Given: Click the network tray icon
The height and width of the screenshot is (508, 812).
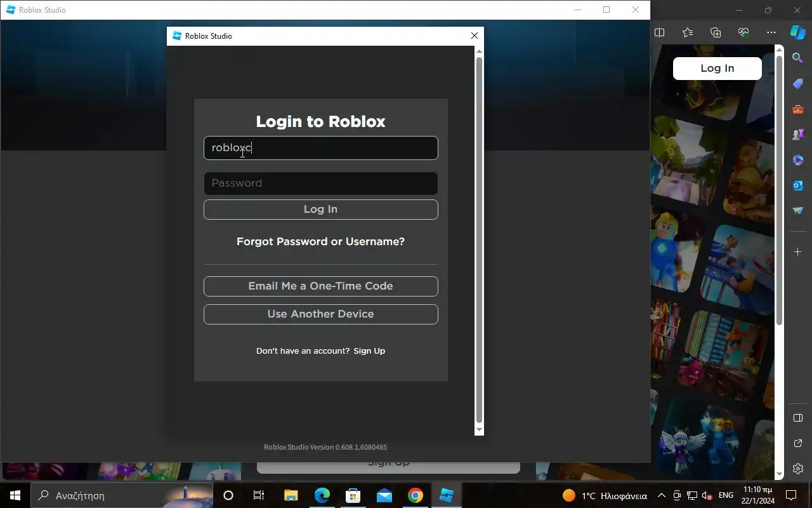Looking at the screenshot, I should (692, 495).
